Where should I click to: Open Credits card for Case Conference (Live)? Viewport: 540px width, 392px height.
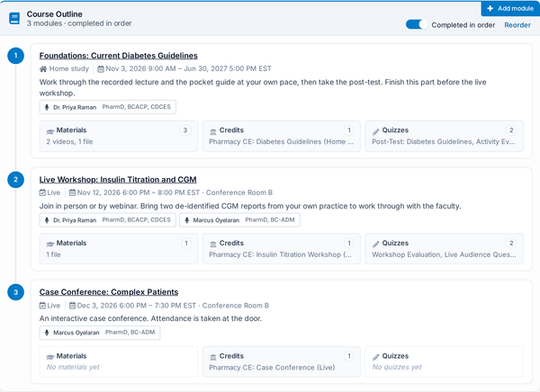pos(282,361)
